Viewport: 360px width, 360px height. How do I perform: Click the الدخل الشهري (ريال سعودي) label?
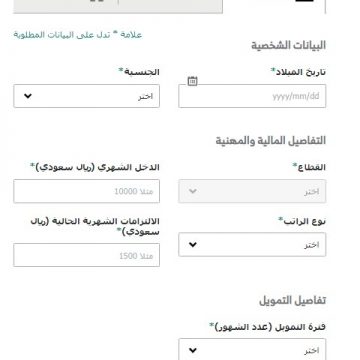(x=95, y=167)
